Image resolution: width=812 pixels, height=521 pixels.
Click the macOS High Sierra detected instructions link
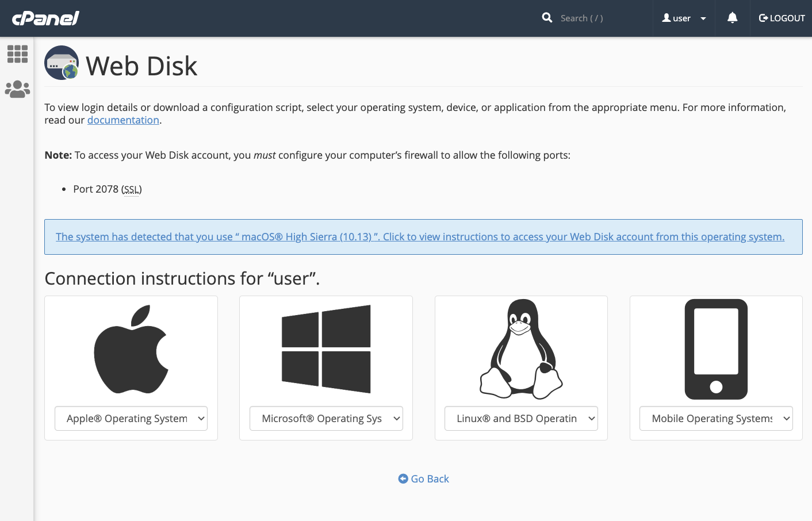coord(420,237)
